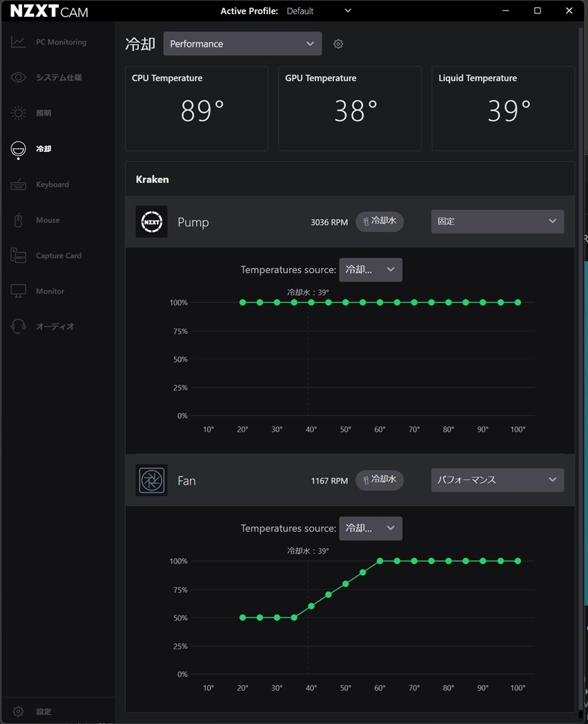
Task: Click the Kraken Fan icon
Action: 151,480
